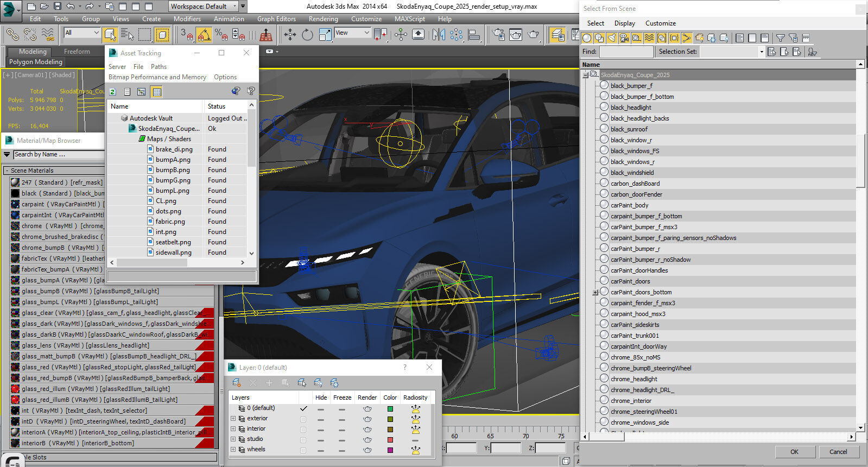The height and width of the screenshot is (467, 868).
Task: Toggle Hide for the exterior layer
Action: point(321,419)
